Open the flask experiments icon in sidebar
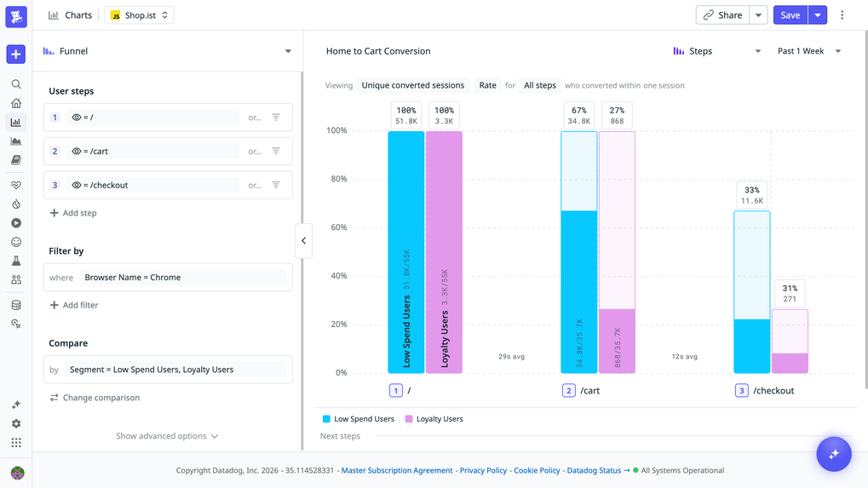This screenshot has width=868, height=488. pyautogui.click(x=16, y=261)
